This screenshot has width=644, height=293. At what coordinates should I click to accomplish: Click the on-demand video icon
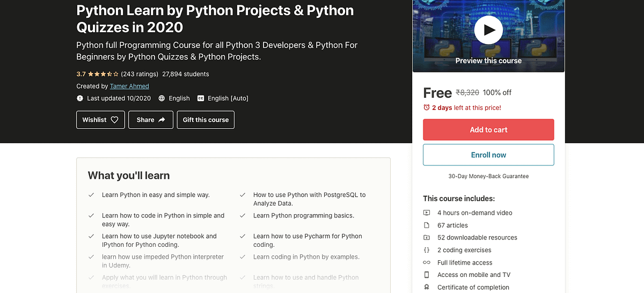[427, 213]
